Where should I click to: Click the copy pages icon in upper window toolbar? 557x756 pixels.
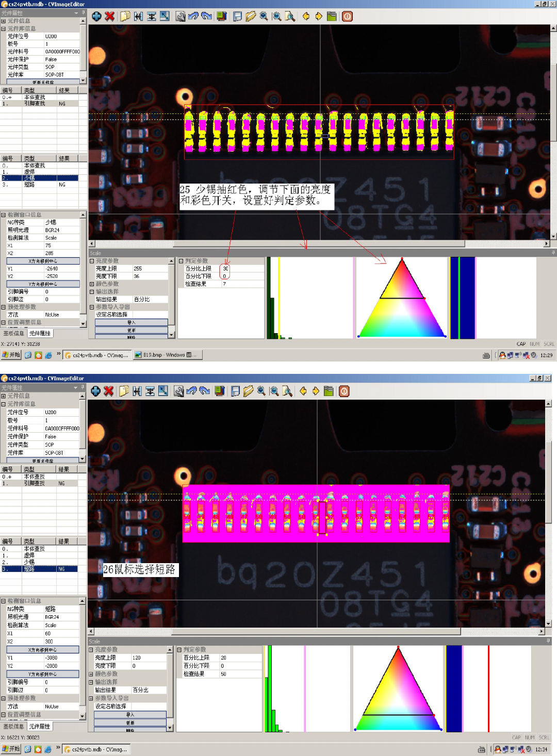coord(125,17)
